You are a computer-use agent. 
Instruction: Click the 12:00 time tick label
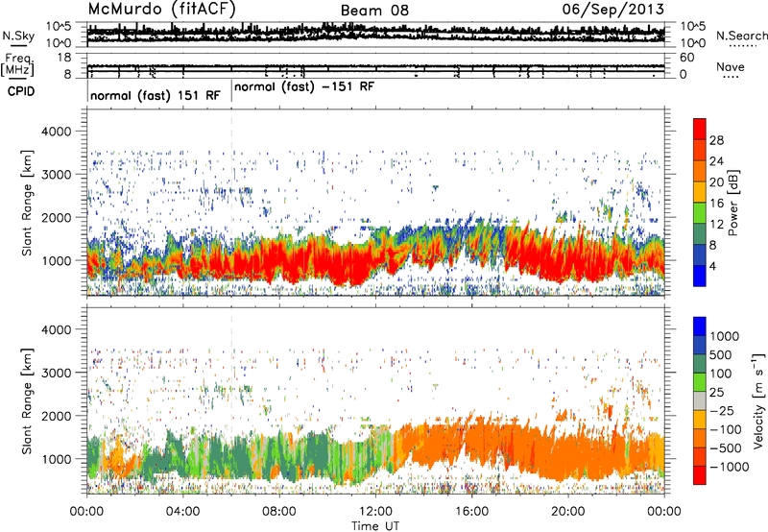tap(375, 512)
